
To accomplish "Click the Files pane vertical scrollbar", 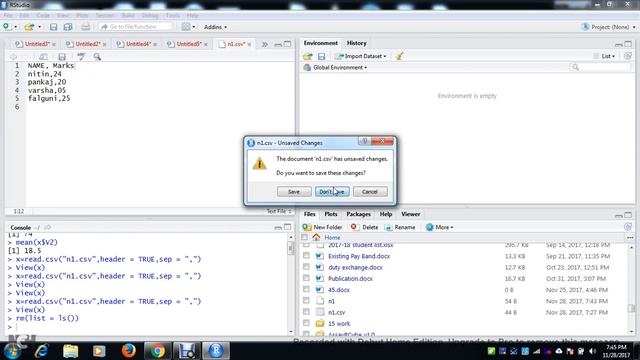I will click(631, 289).
